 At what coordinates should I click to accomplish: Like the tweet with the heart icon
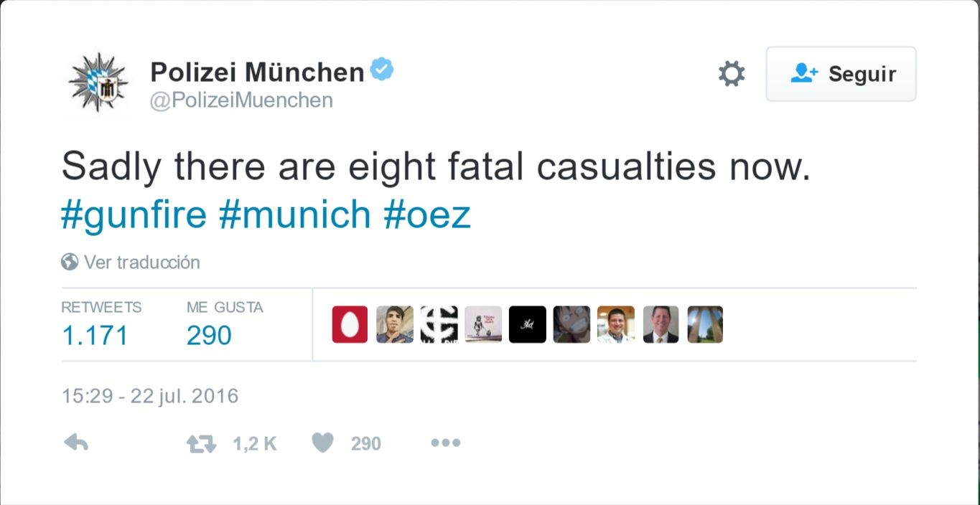coord(323,443)
